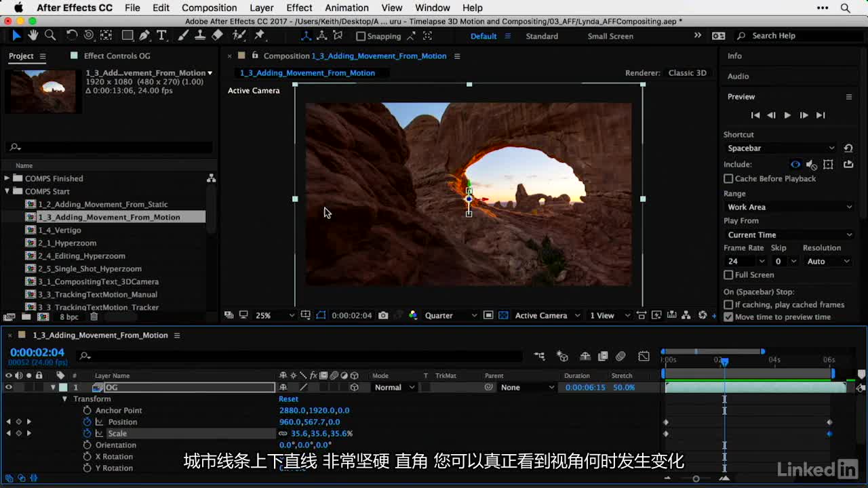Toggle the 3D layer switch for OG
This screenshot has height=488, width=868.
[x=354, y=387]
